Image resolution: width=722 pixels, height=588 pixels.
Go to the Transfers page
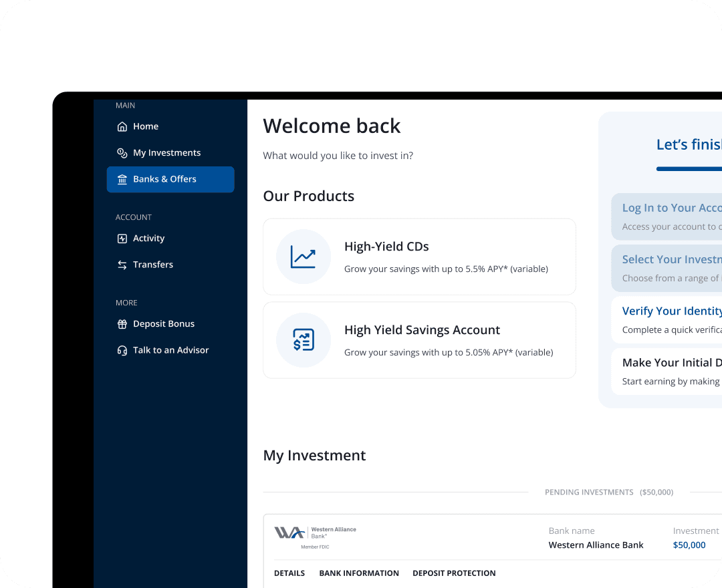tap(152, 265)
